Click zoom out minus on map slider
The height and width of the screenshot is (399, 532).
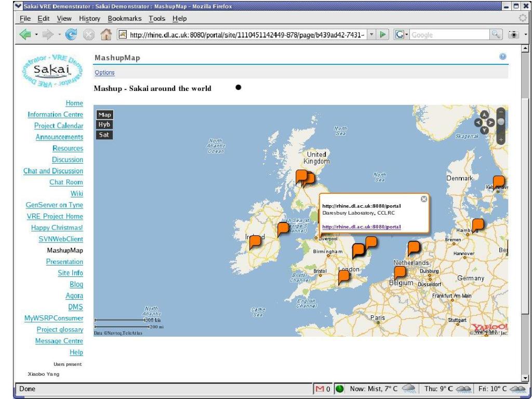click(x=501, y=111)
